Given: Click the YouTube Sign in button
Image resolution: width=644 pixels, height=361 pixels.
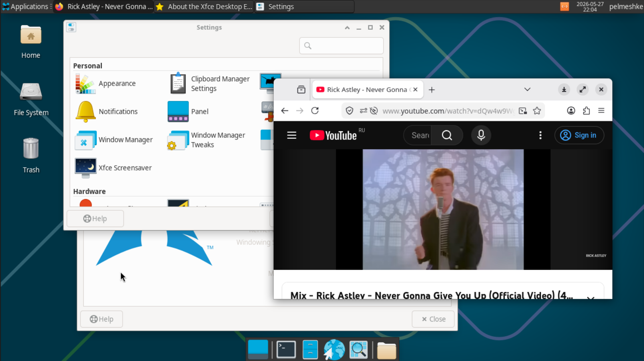Looking at the screenshot, I should 579,135.
